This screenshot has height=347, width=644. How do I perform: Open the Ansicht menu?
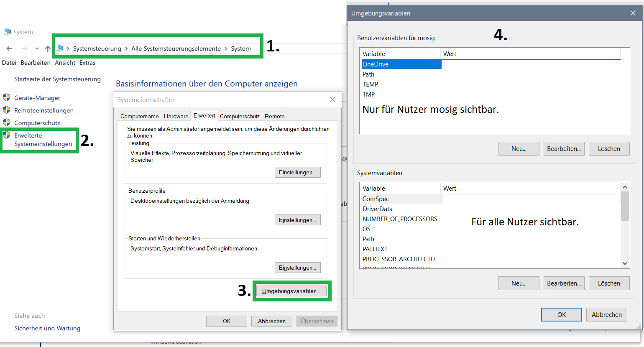point(65,63)
